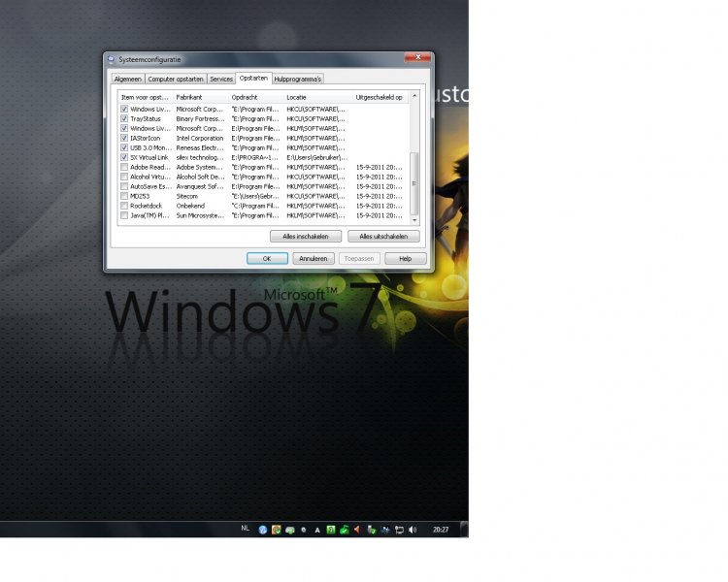Open the monitor with flag tray icon
The image size is (728, 582).
pos(399,530)
